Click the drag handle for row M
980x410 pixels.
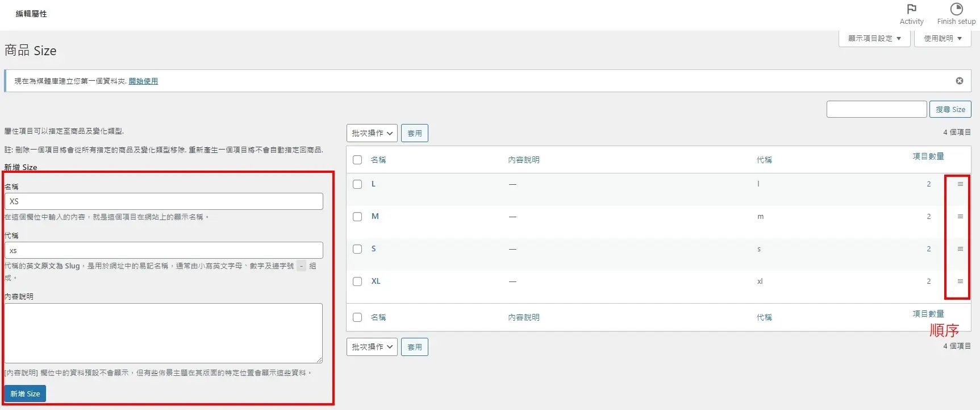(x=960, y=217)
